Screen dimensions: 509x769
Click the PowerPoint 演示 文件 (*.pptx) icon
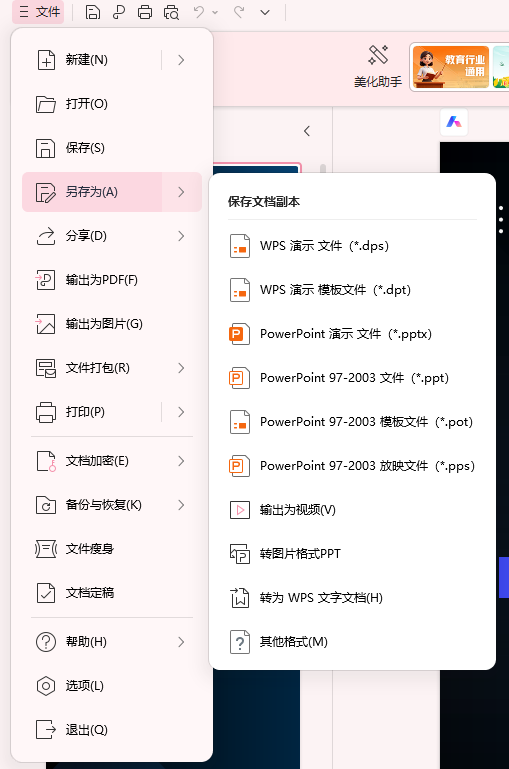coord(239,334)
